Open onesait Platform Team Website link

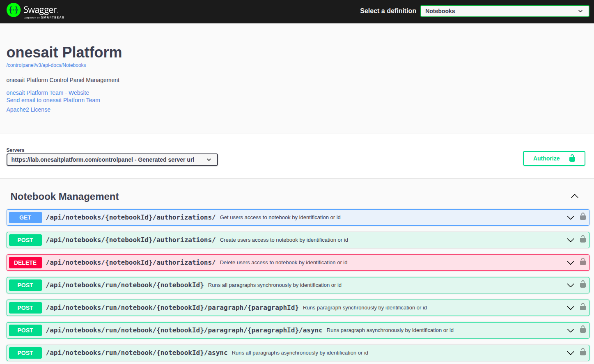48,93
